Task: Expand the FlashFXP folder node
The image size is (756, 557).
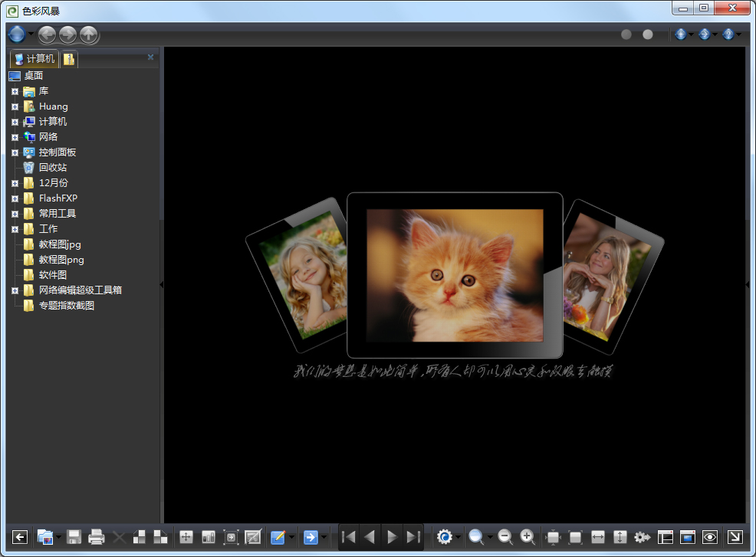Action: coord(15,198)
